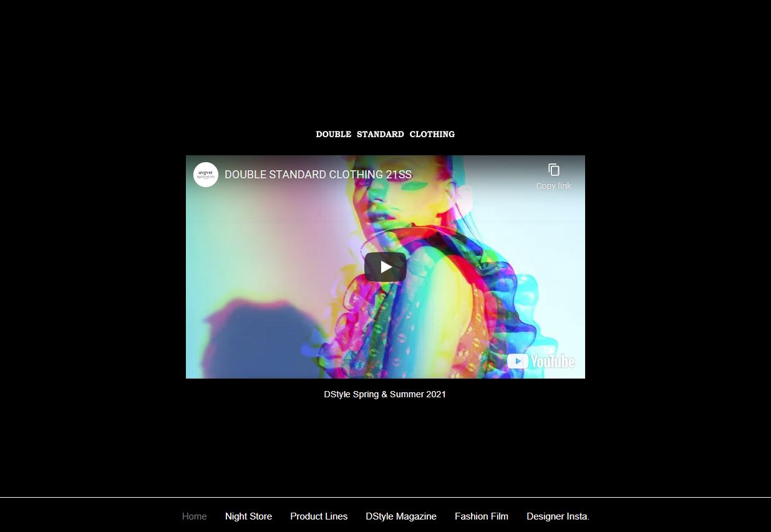Select Product Lines in the footer navigation
This screenshot has width=771, height=532.
click(x=319, y=516)
